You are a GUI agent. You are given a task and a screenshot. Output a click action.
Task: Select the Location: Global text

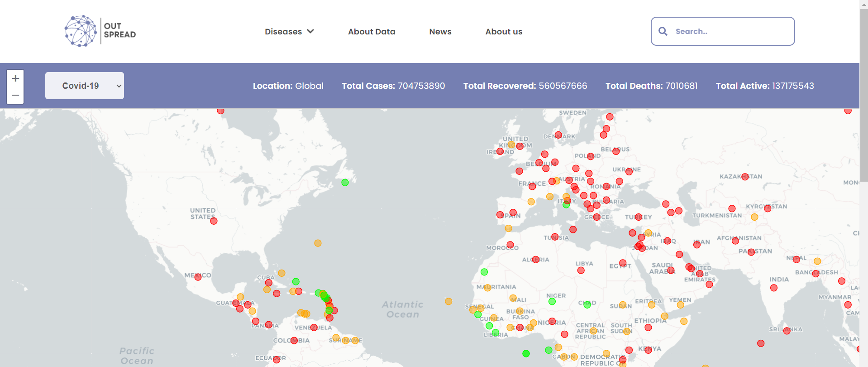tap(288, 86)
